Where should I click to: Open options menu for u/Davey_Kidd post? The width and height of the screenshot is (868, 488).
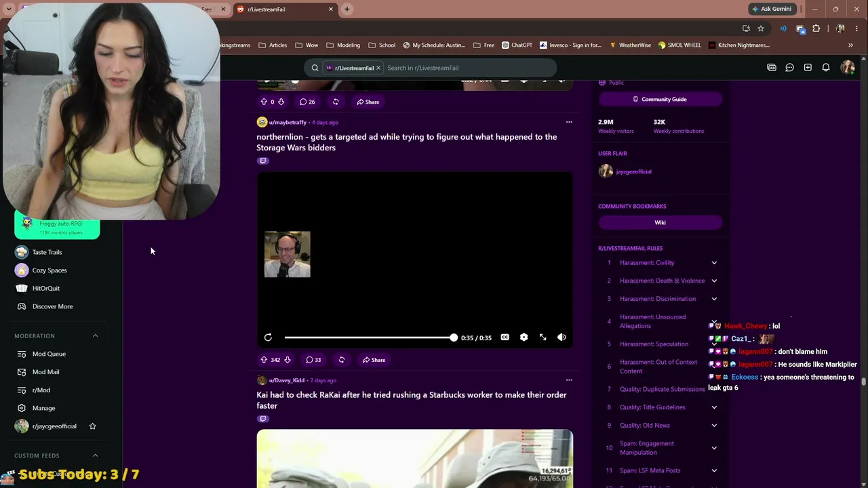coord(569,380)
